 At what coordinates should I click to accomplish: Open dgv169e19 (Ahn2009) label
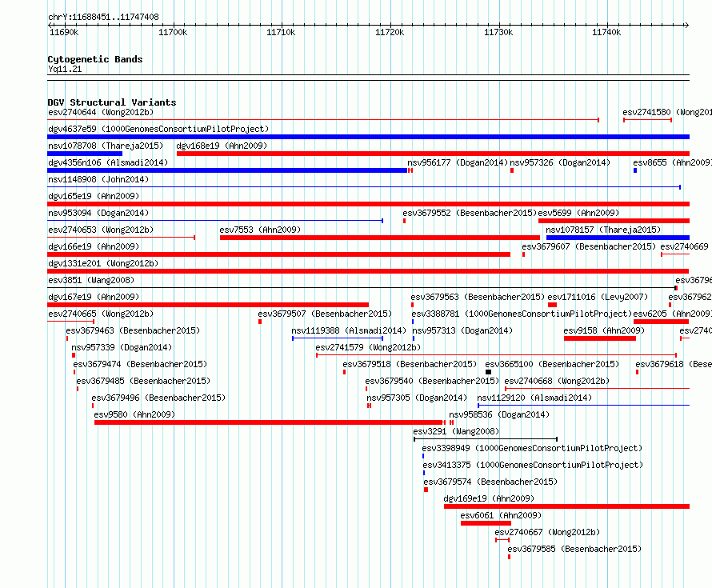pos(489,498)
